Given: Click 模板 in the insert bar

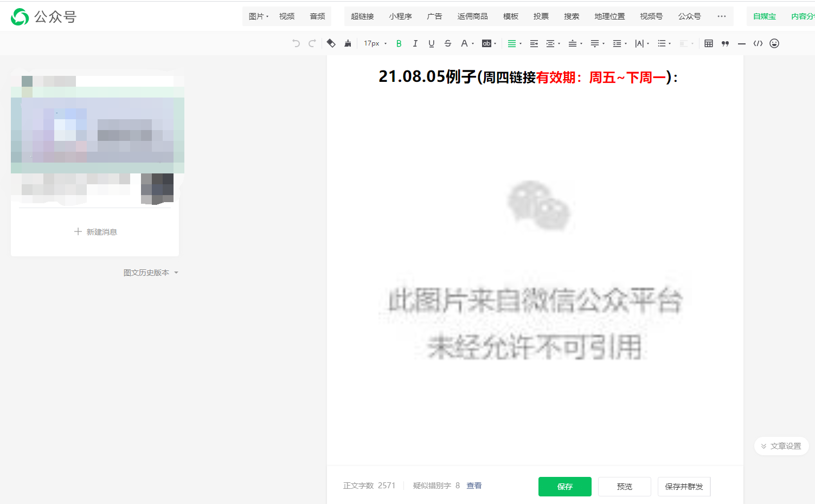Looking at the screenshot, I should pyautogui.click(x=511, y=16).
